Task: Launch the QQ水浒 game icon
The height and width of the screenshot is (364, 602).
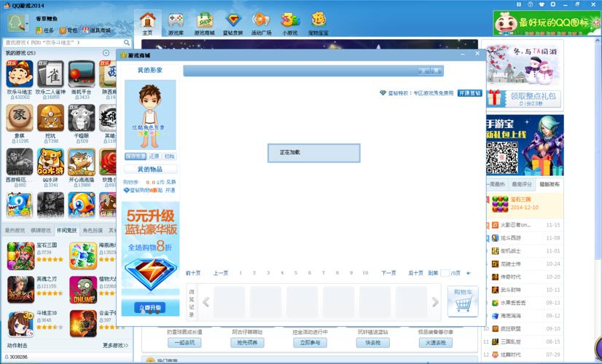Action: (x=50, y=162)
